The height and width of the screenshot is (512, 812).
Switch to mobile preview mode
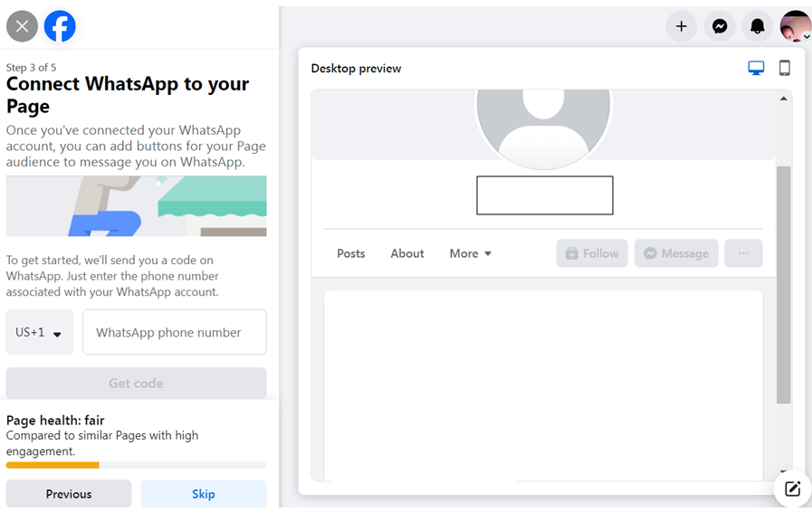[785, 69]
